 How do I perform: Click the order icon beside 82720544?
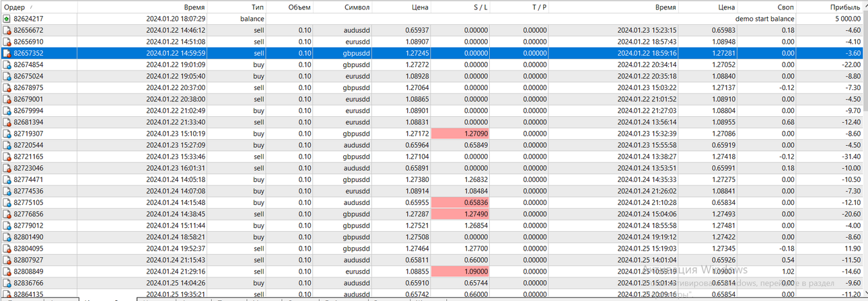(7, 144)
